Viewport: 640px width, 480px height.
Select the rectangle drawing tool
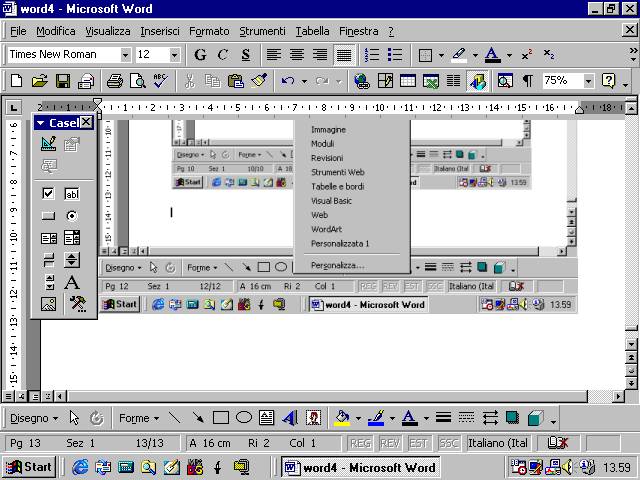point(221,418)
